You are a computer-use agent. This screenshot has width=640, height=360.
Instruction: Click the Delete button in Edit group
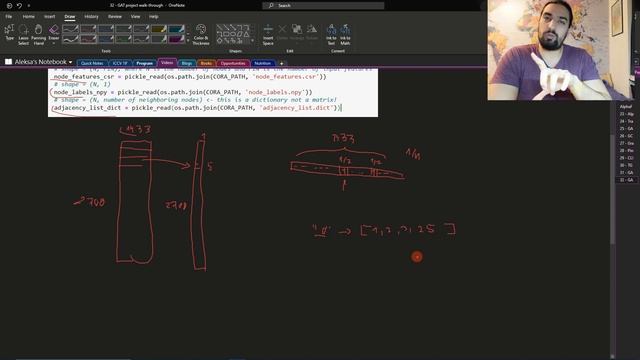coord(282,33)
